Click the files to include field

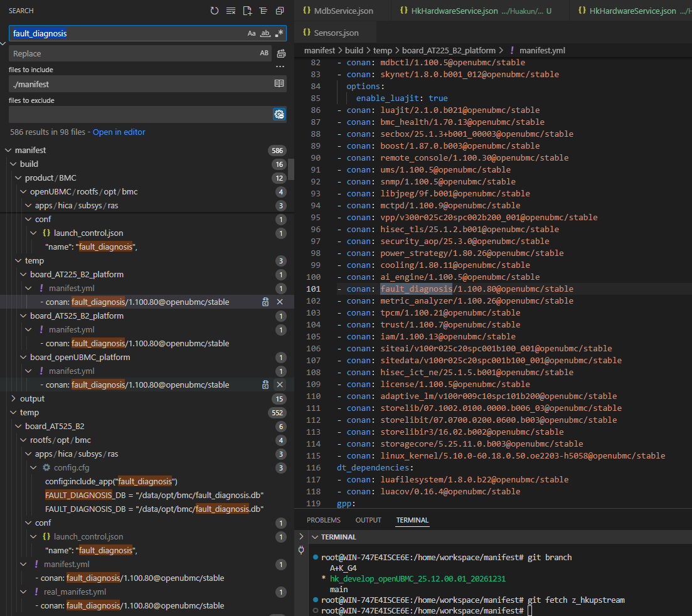(141, 84)
